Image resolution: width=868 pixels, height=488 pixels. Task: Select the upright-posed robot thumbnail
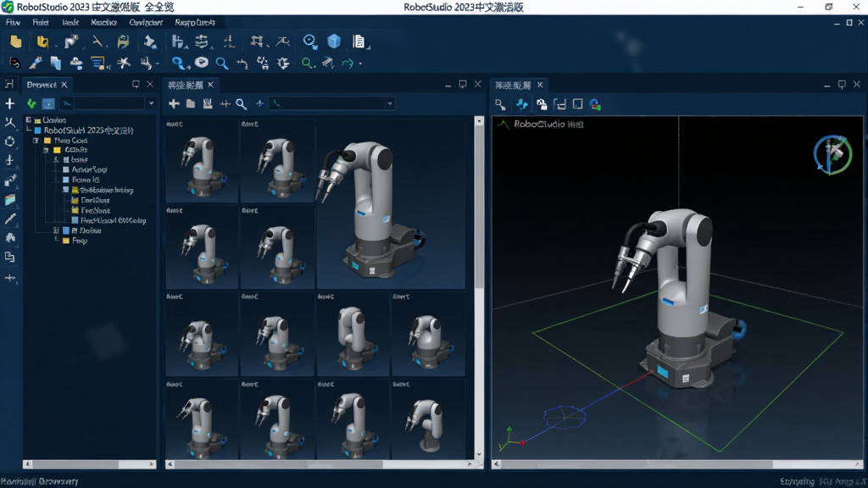(353, 335)
